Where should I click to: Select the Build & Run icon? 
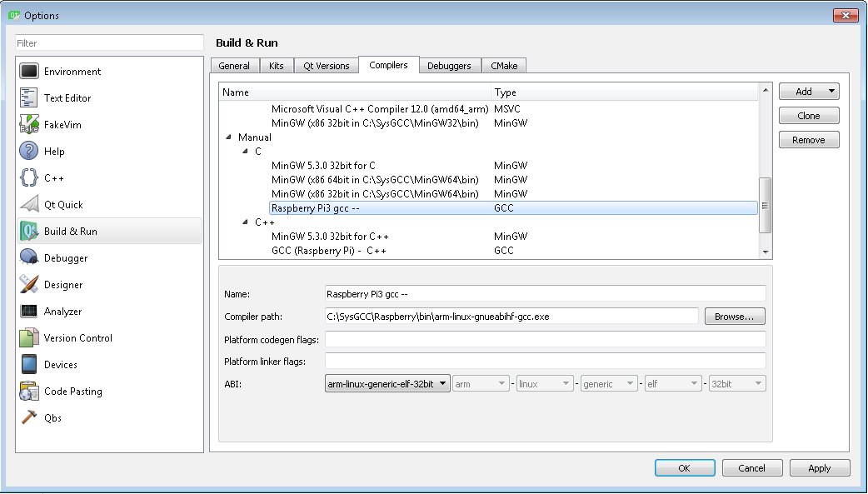click(x=29, y=232)
